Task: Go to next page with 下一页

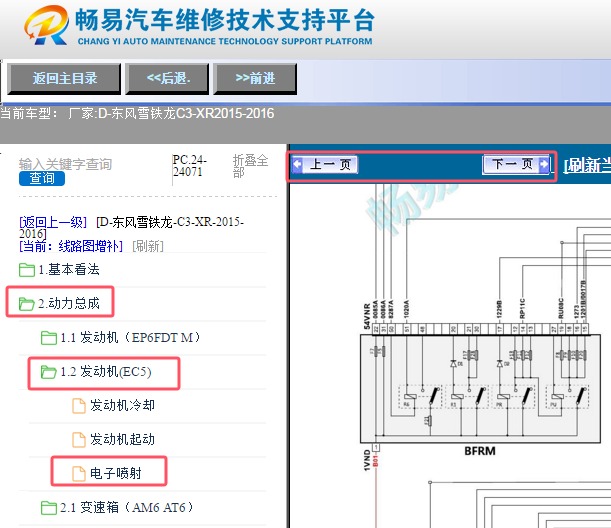Action: click(x=516, y=164)
